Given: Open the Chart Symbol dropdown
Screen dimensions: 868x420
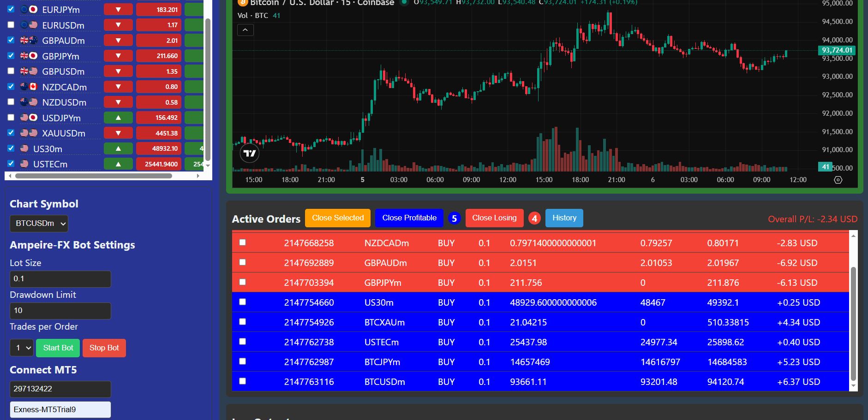Looking at the screenshot, I should (39, 224).
